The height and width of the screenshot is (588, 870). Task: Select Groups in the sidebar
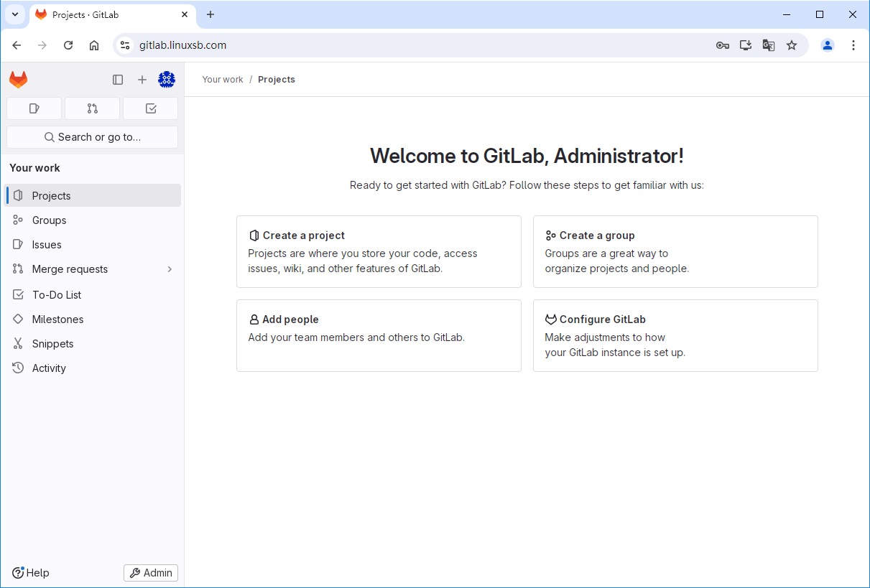click(x=49, y=220)
